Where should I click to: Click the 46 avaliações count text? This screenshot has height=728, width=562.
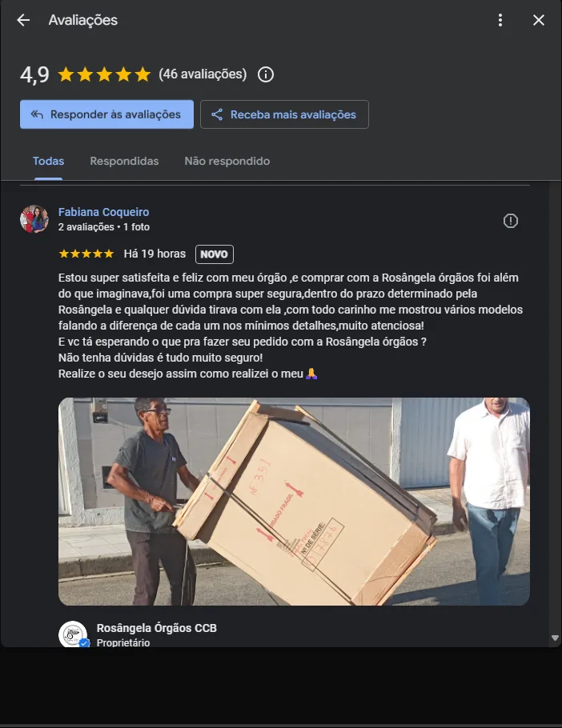tap(203, 74)
